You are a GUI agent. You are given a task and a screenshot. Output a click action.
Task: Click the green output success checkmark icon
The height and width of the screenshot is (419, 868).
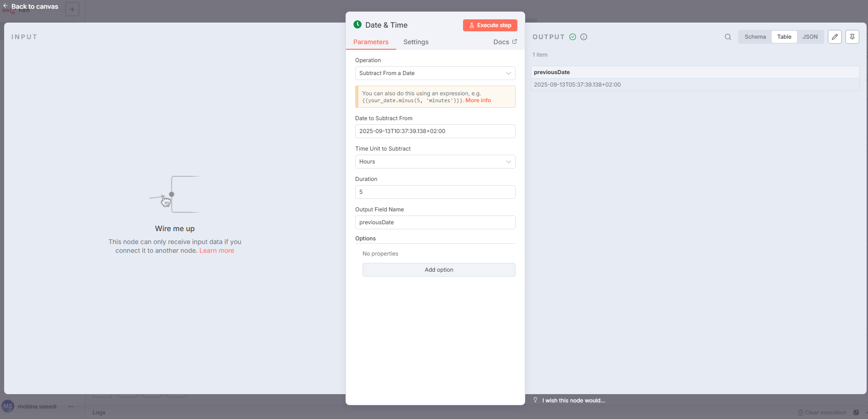pos(573,37)
